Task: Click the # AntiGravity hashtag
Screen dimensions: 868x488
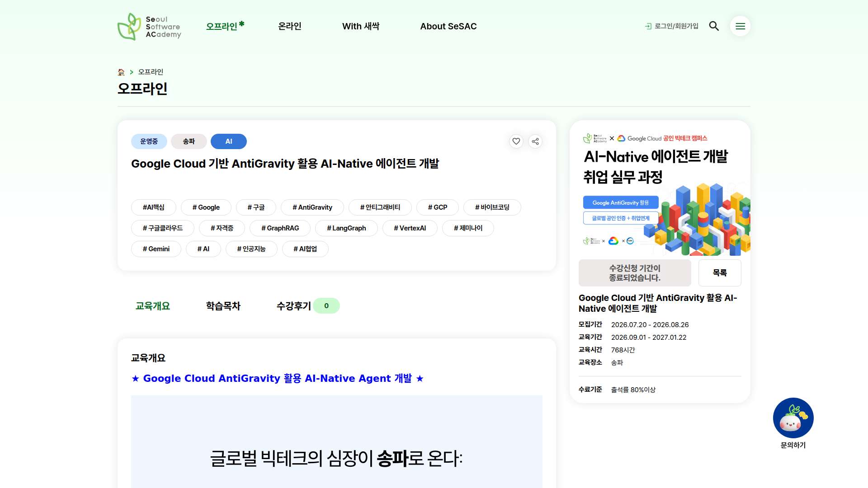Action: [x=312, y=207]
